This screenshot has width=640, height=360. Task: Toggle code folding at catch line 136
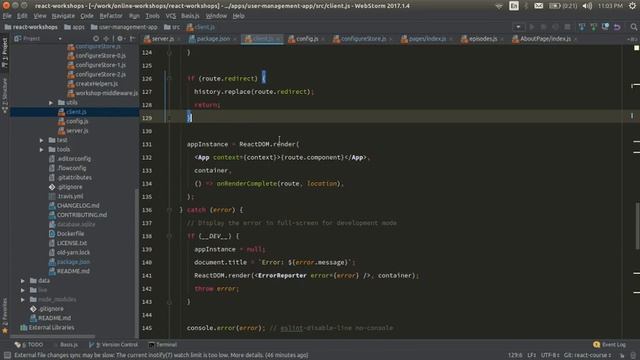(169, 210)
